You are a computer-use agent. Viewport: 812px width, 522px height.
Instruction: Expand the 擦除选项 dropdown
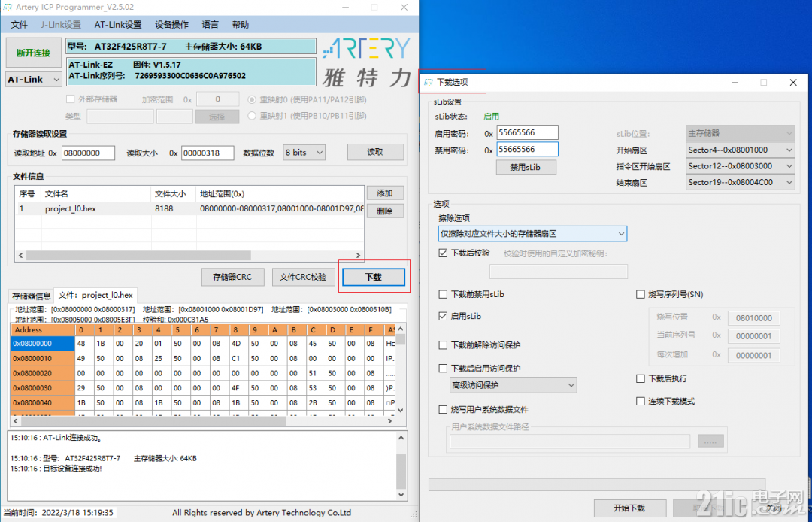click(x=532, y=234)
